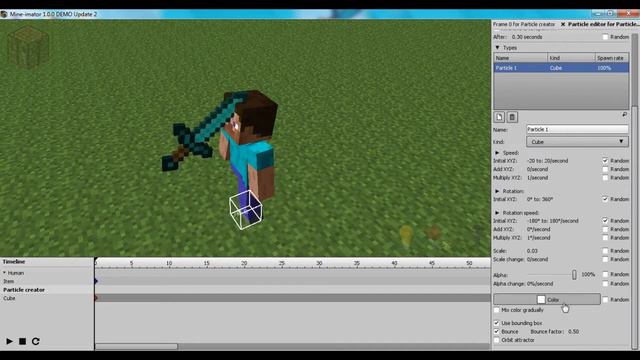Click the Name field containing Particle 1
Screen dimensions: 640x360
tap(577, 129)
